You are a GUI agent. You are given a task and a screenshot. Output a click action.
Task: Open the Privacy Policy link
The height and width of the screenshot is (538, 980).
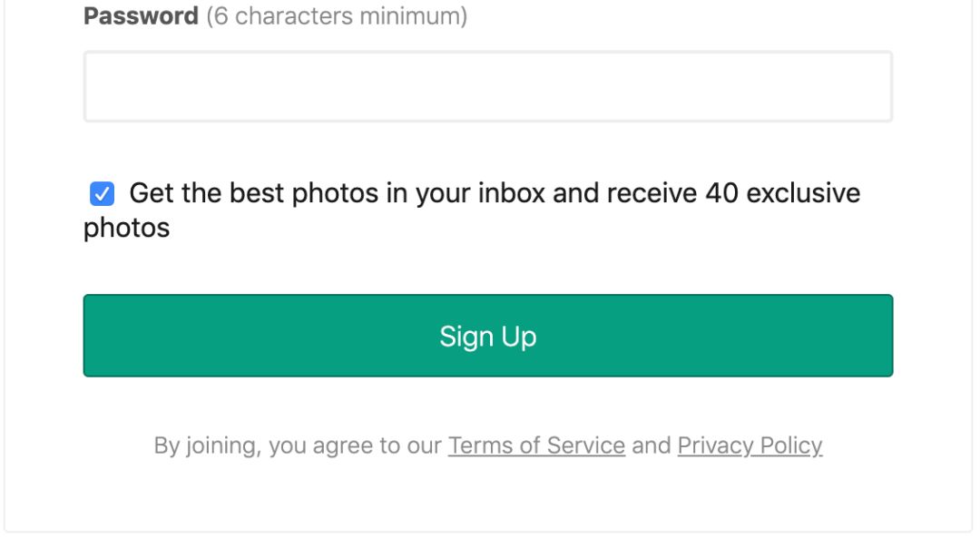(x=750, y=445)
